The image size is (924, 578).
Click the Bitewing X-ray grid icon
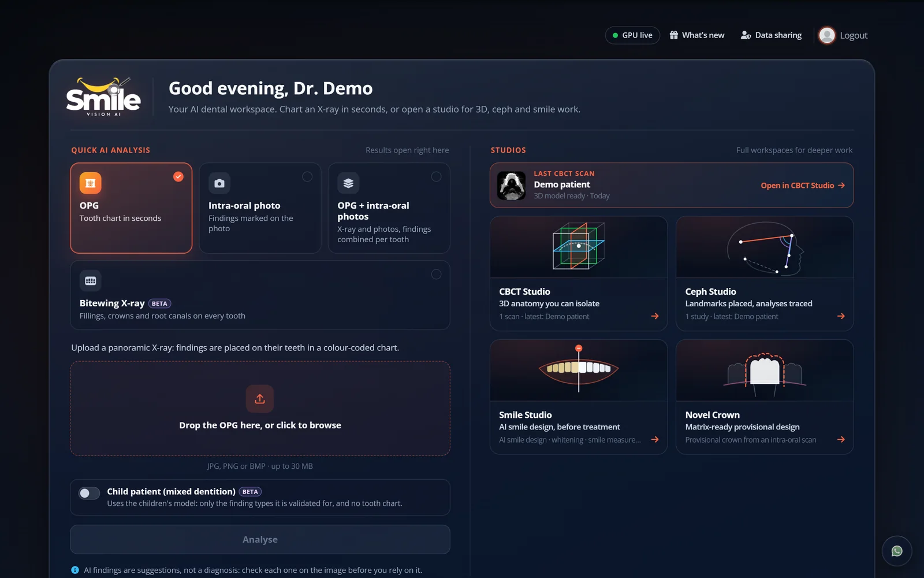click(90, 281)
